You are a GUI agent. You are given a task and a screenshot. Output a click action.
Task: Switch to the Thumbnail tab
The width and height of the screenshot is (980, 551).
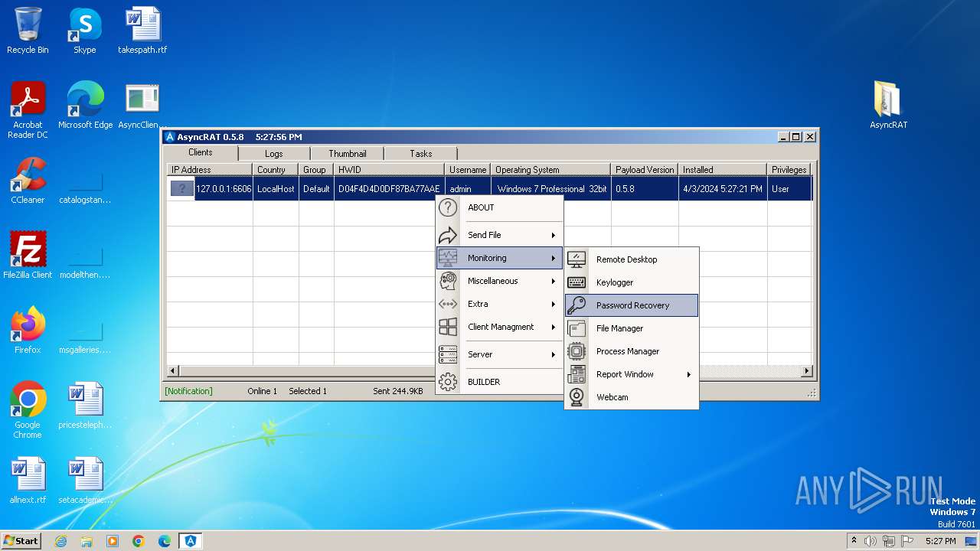(347, 154)
